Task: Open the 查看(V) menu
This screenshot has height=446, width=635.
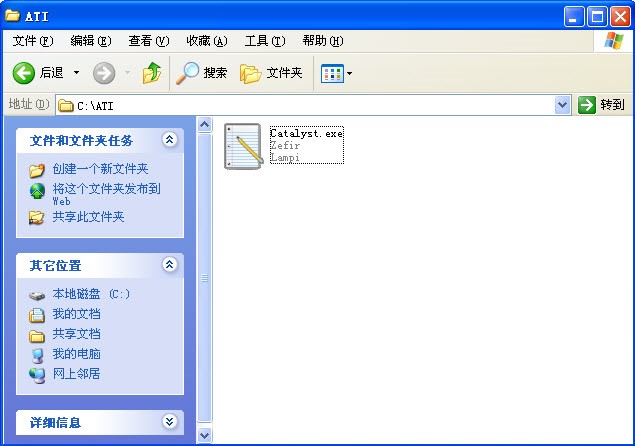Action: tap(149, 41)
